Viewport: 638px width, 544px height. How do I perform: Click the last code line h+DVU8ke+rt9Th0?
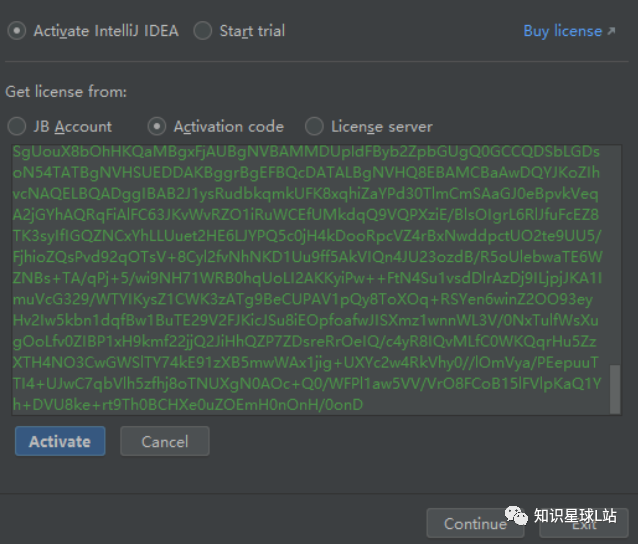pyautogui.click(x=188, y=405)
